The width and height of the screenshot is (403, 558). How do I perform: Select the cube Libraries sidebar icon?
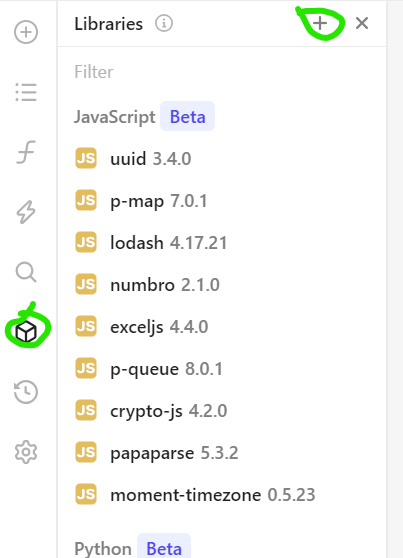pyautogui.click(x=26, y=332)
